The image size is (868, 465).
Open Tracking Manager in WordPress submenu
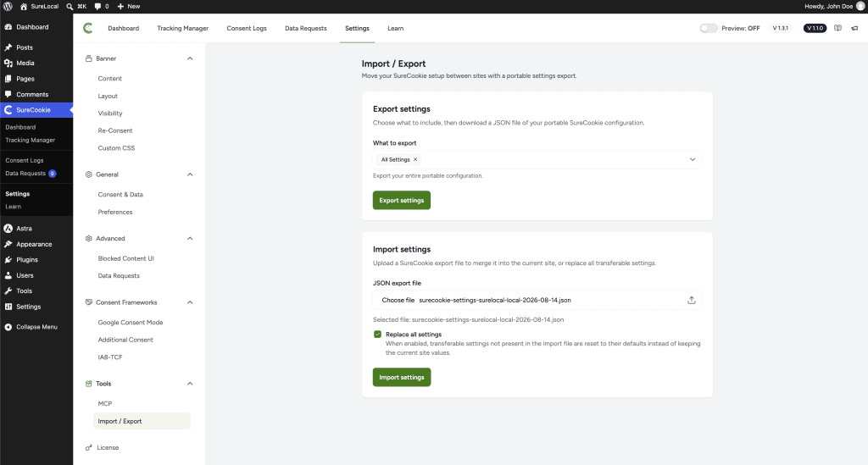coord(30,141)
